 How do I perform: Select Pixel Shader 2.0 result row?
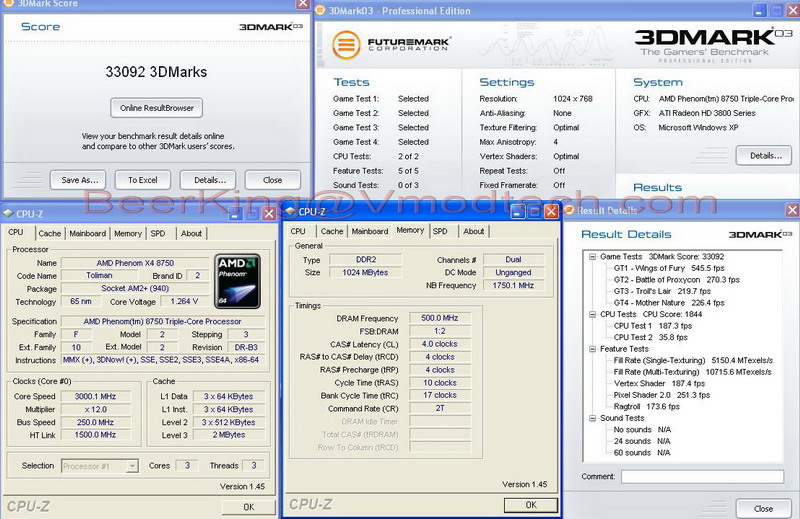coord(662,395)
